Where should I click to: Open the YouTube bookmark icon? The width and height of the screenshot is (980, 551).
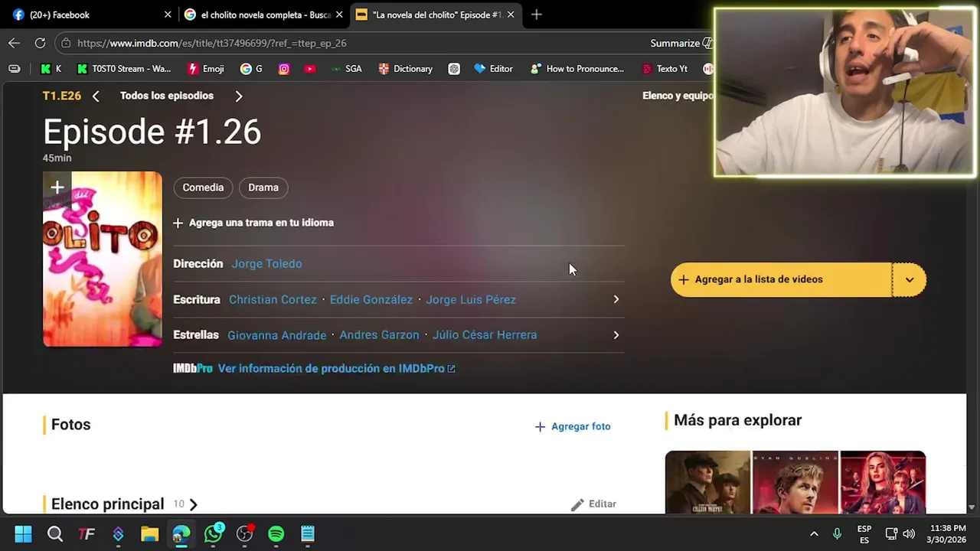[x=309, y=69]
